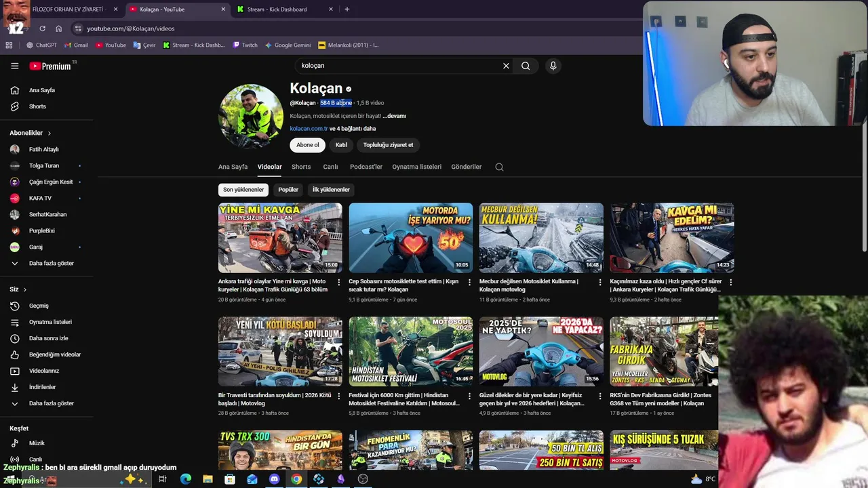The image size is (868, 488).
Task: Search within the Kolaçan channel
Action: tap(499, 167)
